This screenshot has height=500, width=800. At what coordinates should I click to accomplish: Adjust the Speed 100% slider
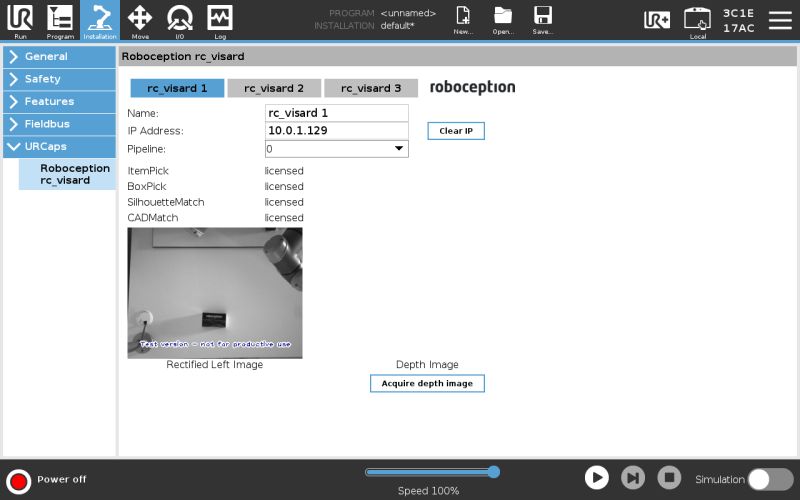[x=432, y=472]
